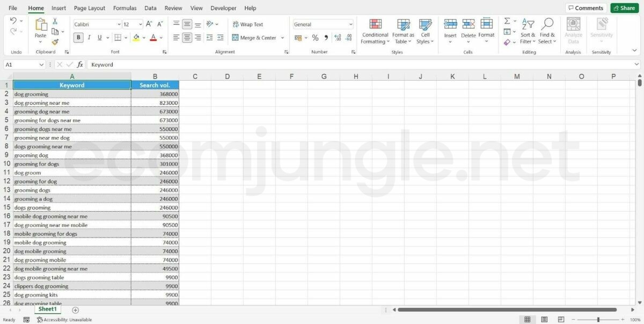The height and width of the screenshot is (324, 644).
Task: Expand the Calibri font name dropdown
Action: pos(119,24)
